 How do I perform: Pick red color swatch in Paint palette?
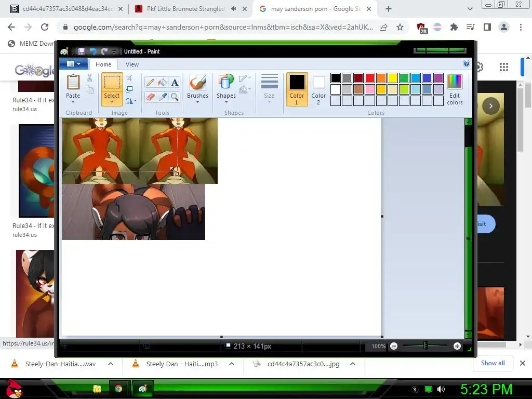pos(369,78)
